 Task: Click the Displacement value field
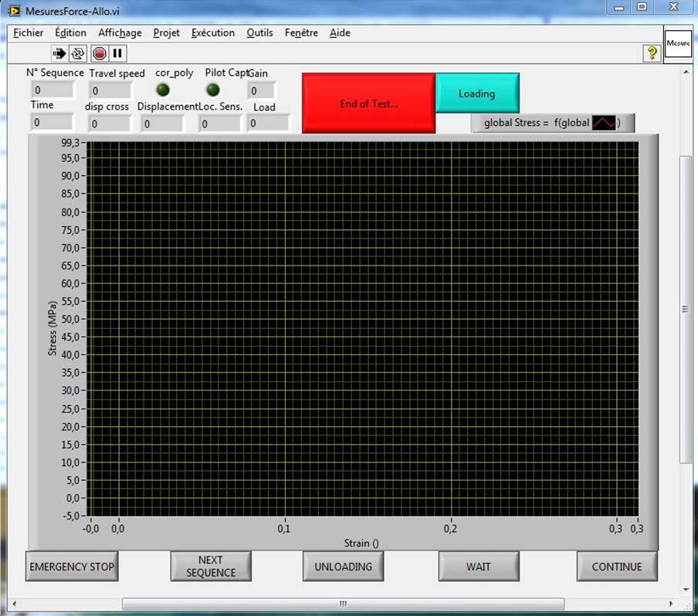pos(161,124)
